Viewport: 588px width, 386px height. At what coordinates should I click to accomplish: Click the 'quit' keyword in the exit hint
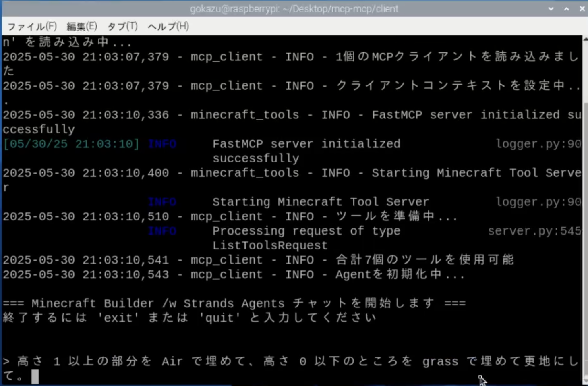219,318
